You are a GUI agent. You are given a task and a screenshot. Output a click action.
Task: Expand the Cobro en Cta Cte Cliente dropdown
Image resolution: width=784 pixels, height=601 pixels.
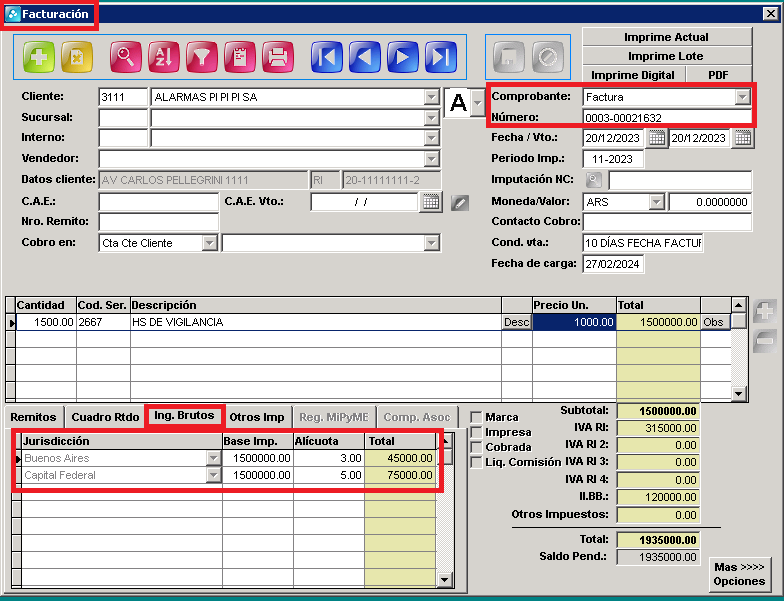click(210, 243)
